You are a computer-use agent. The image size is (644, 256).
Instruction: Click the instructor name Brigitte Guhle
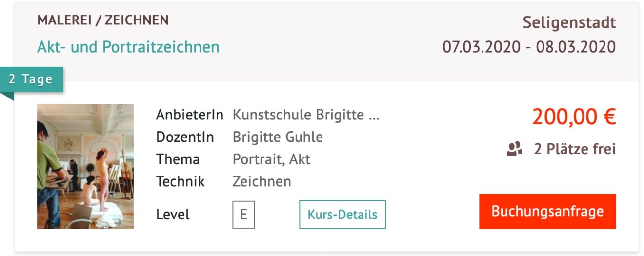(278, 138)
